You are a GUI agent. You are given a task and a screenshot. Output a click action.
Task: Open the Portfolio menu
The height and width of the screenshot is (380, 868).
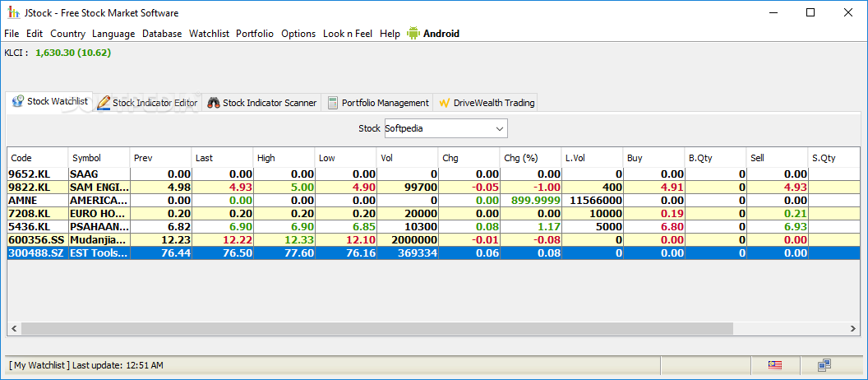[255, 34]
